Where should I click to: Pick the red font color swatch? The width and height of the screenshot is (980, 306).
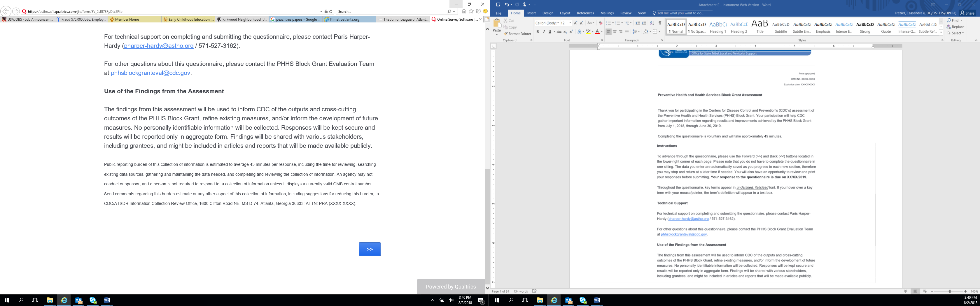tap(597, 32)
